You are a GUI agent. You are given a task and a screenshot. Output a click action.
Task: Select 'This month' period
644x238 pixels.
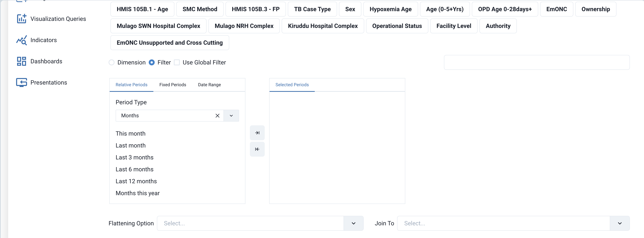click(x=131, y=134)
